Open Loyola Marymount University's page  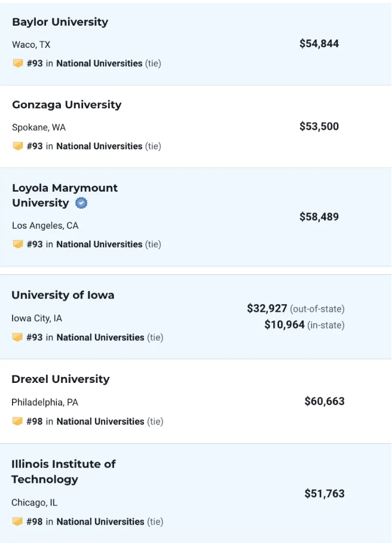(x=65, y=188)
